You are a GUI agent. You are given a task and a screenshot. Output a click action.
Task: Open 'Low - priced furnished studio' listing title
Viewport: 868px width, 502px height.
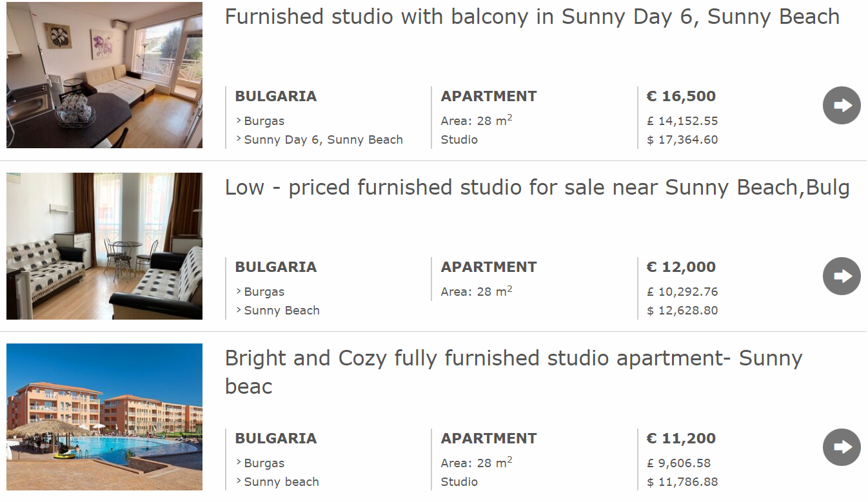click(x=537, y=188)
